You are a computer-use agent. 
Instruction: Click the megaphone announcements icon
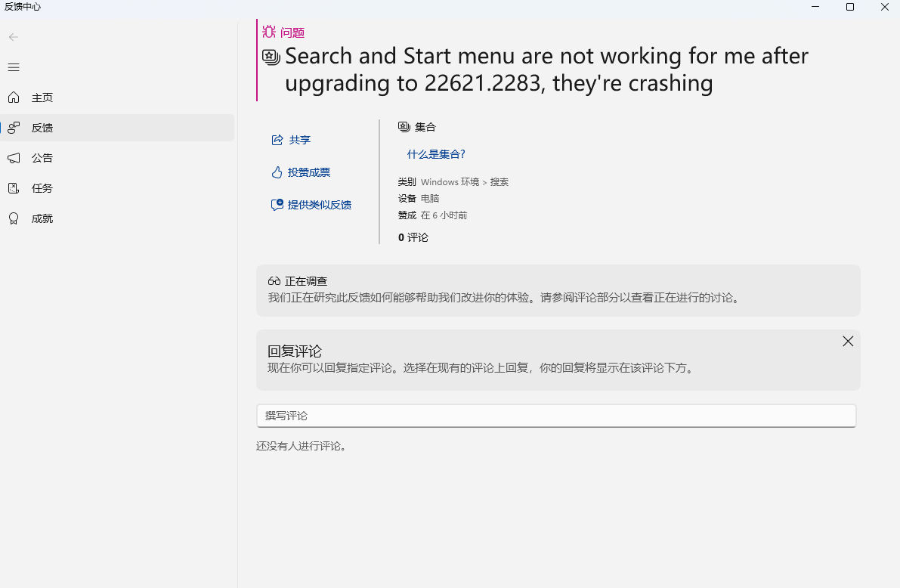tap(14, 158)
